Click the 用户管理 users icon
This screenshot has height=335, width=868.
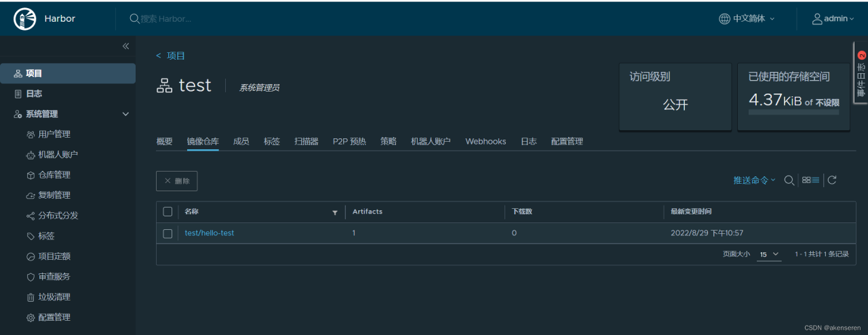(31, 134)
